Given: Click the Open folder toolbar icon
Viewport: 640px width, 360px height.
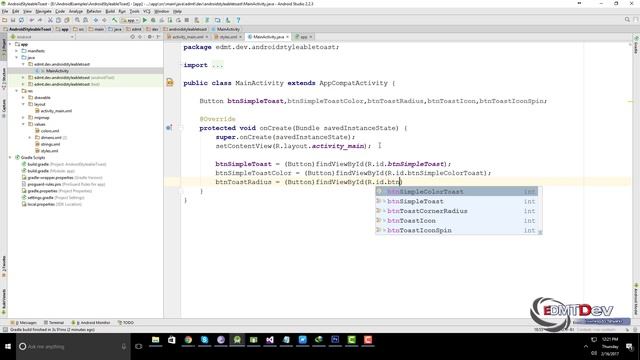Looking at the screenshot, I should 4,20.
